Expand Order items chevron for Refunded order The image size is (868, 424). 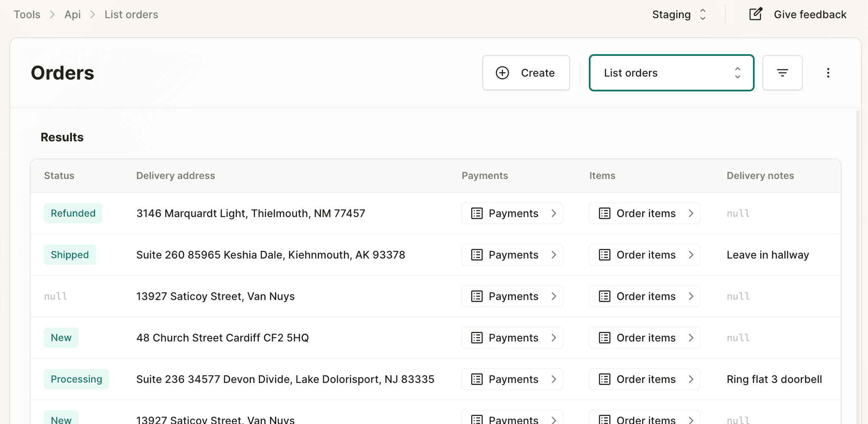[691, 213]
